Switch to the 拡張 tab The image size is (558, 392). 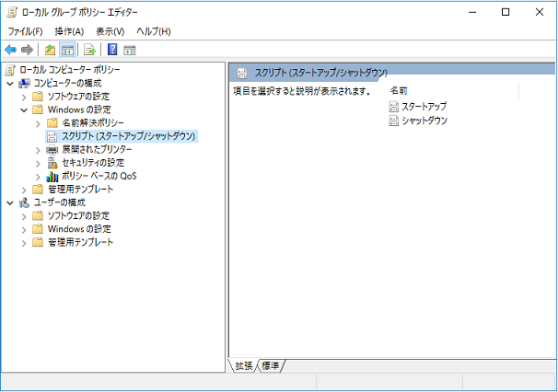pyautogui.click(x=244, y=366)
